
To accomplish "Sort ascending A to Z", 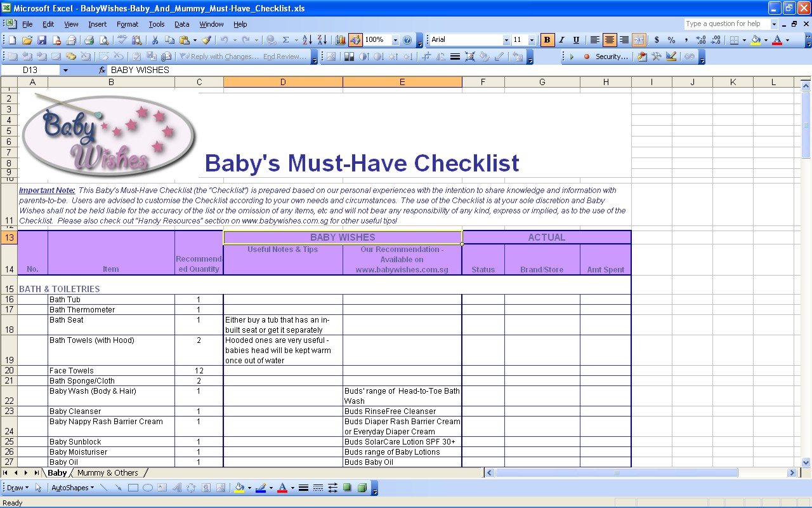I will click(307, 40).
